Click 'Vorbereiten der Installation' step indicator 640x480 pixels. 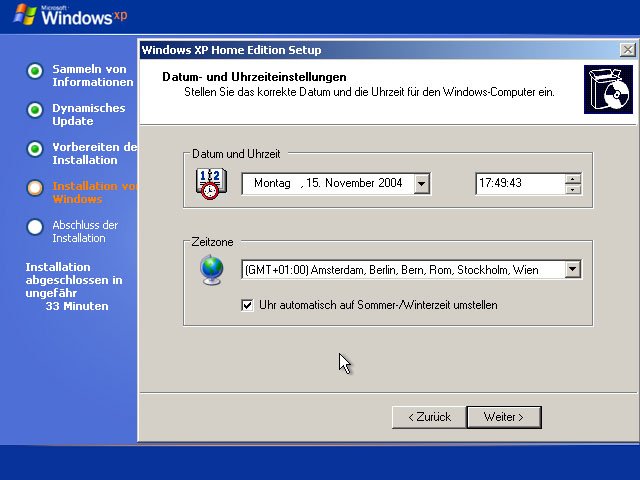[x=35, y=149]
